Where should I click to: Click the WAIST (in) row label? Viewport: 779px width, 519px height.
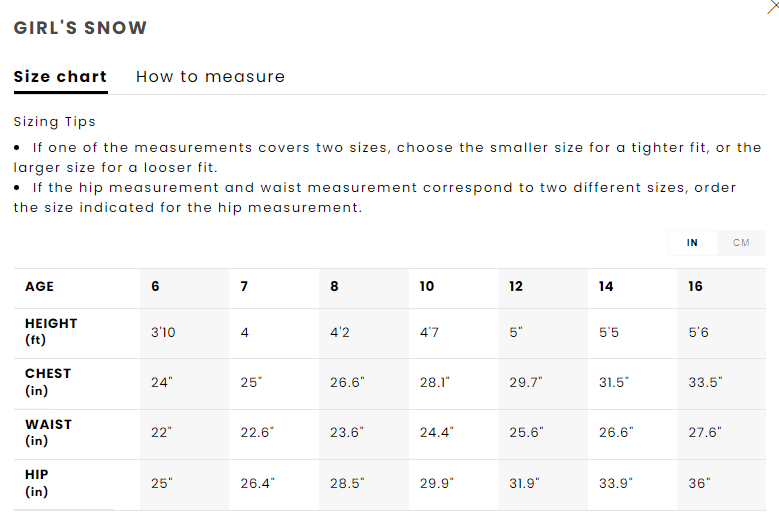48,432
